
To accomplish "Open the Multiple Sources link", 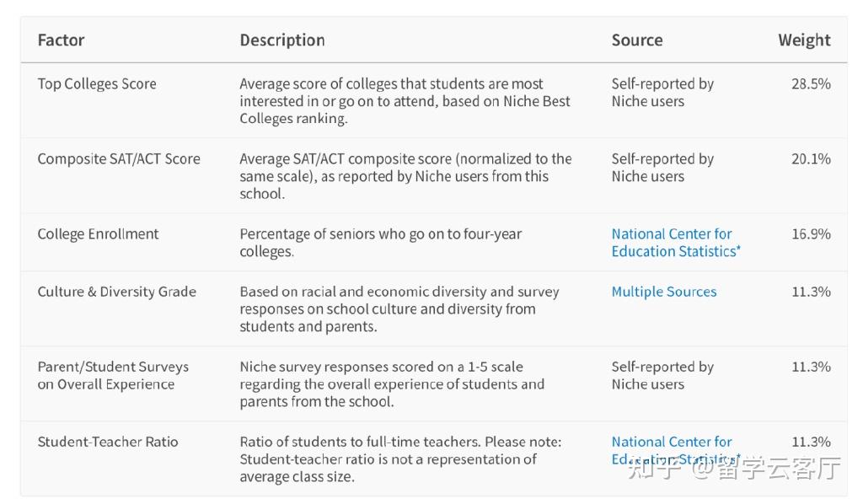I will [x=663, y=292].
